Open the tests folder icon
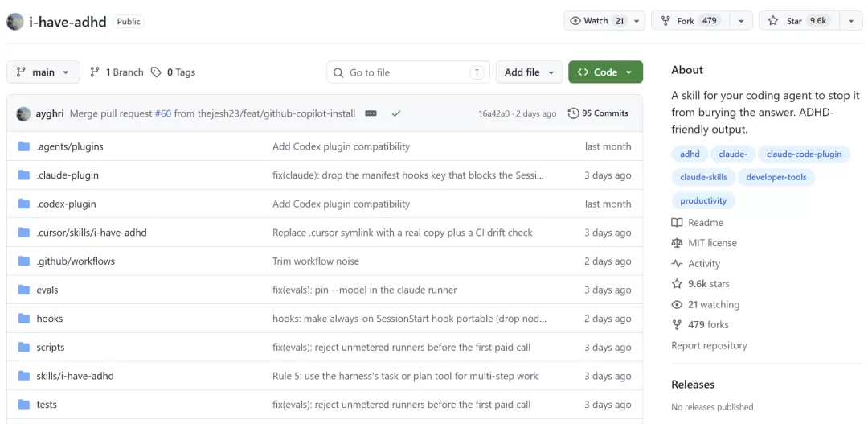 point(24,405)
